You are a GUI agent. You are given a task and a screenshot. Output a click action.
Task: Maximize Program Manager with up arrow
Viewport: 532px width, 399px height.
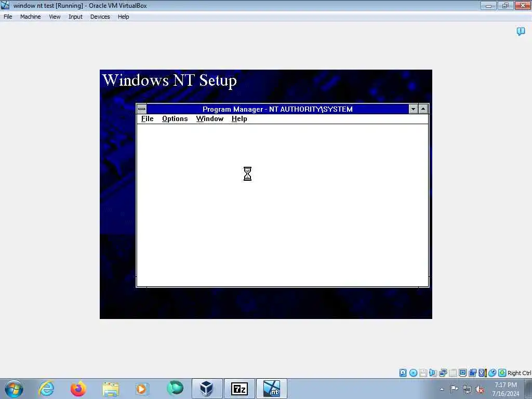coord(423,109)
